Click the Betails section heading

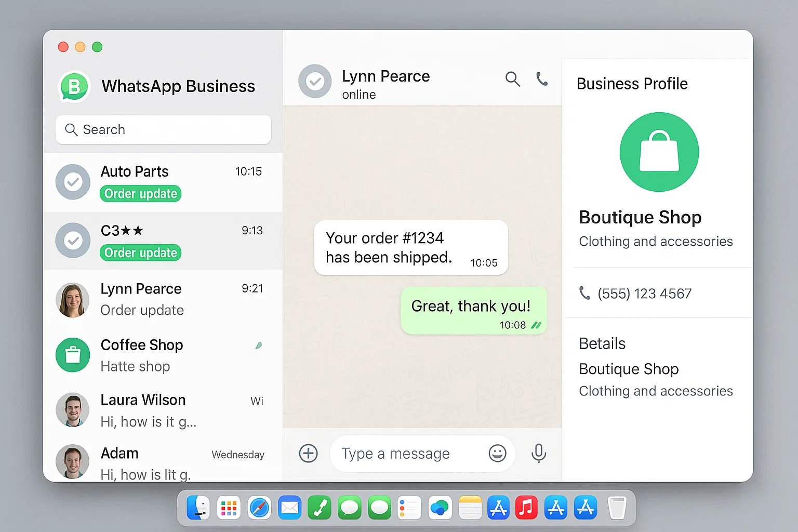(602, 343)
